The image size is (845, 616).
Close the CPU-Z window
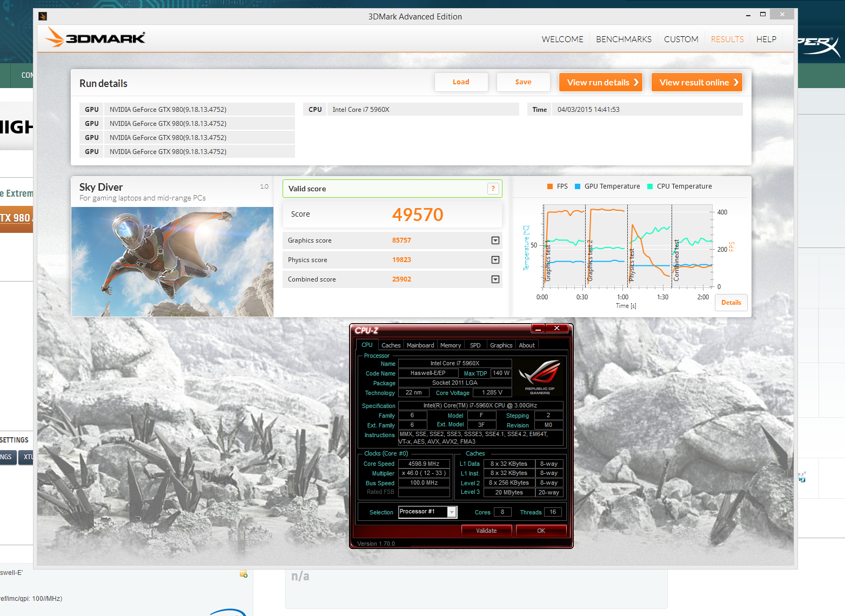pos(556,329)
